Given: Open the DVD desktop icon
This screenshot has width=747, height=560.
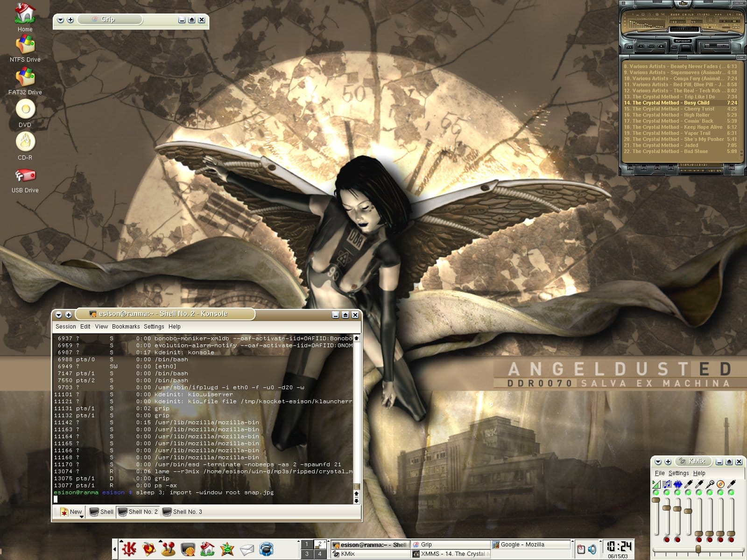Looking at the screenshot, I should coord(25,114).
